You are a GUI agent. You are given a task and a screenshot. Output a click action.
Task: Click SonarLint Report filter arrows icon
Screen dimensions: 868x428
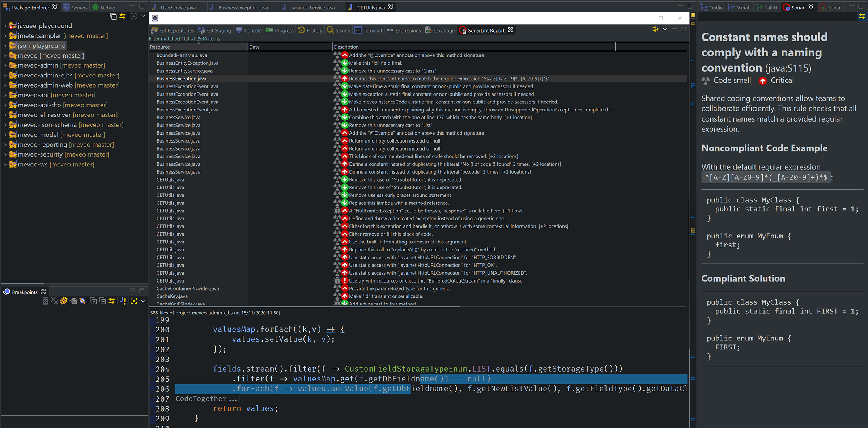tap(655, 29)
